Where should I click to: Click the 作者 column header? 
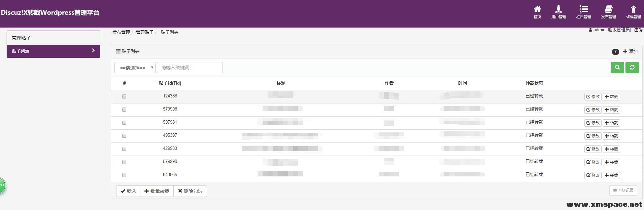click(389, 83)
